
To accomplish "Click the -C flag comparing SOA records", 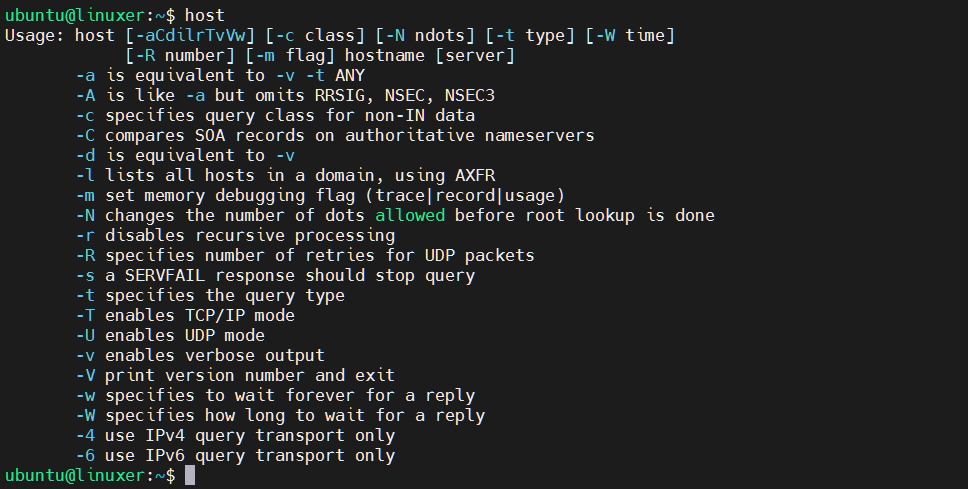I will [85, 135].
